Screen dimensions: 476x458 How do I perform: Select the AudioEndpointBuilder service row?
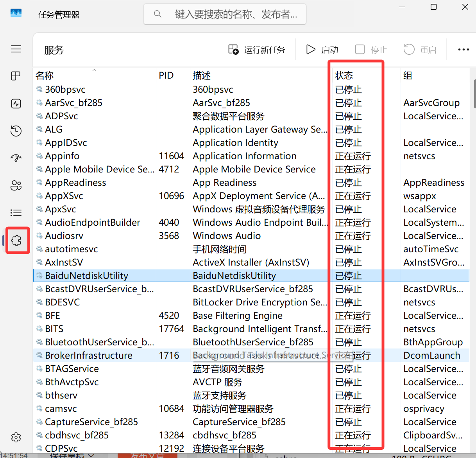pos(251,223)
